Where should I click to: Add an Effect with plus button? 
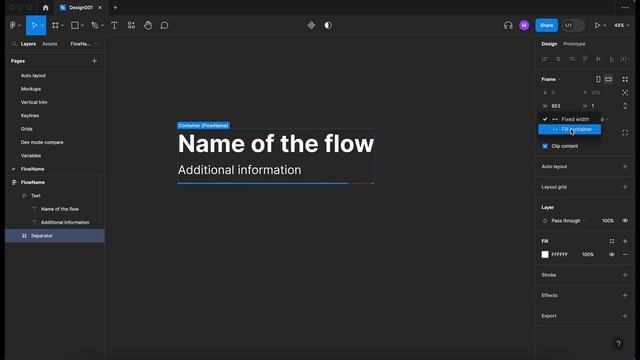pyautogui.click(x=625, y=296)
